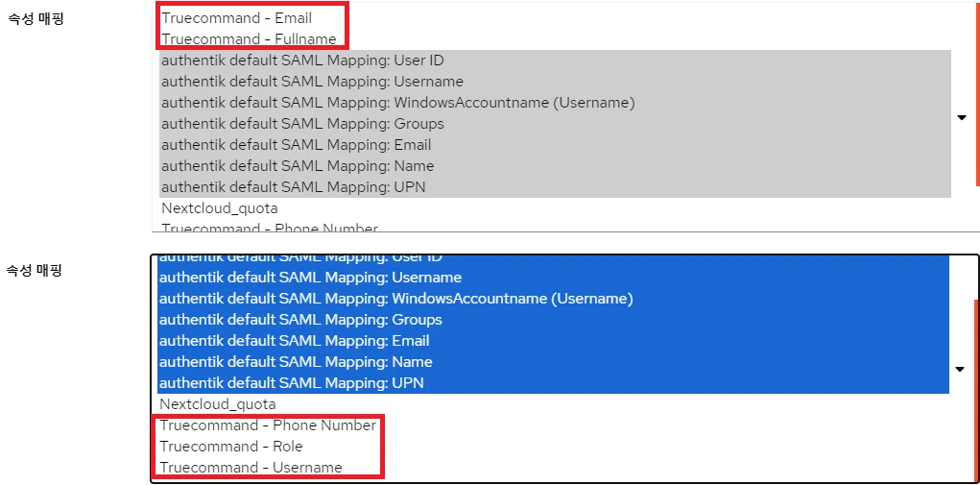Image resolution: width=980 pixels, height=485 pixels.
Task: Open dropdown arrow of blue-highlighted mapping list
Action: click(x=960, y=370)
